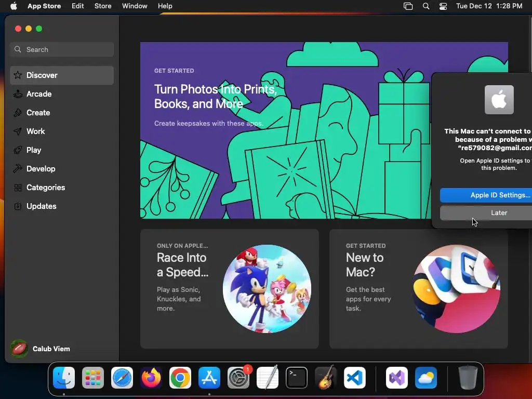
Task: Click the Stage Manager menu bar icon
Action: tap(408, 6)
